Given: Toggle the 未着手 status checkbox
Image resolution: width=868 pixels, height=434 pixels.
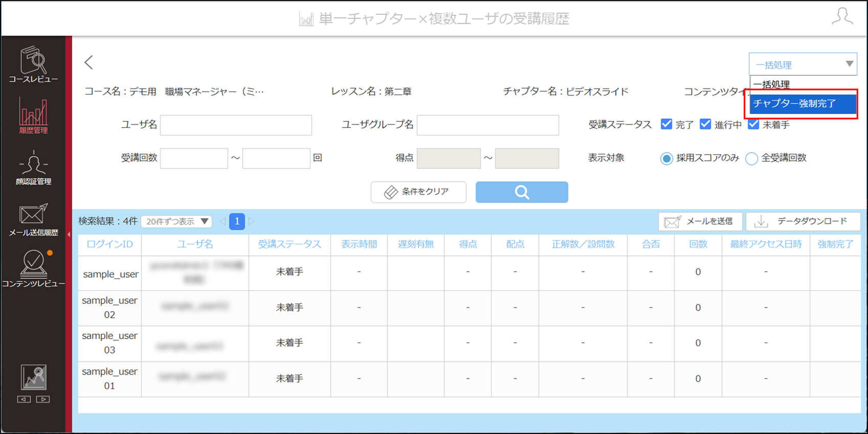Looking at the screenshot, I should tap(753, 124).
